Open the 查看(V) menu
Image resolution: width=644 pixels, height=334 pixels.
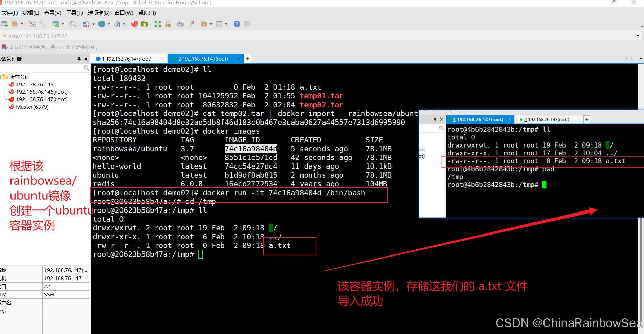point(53,13)
